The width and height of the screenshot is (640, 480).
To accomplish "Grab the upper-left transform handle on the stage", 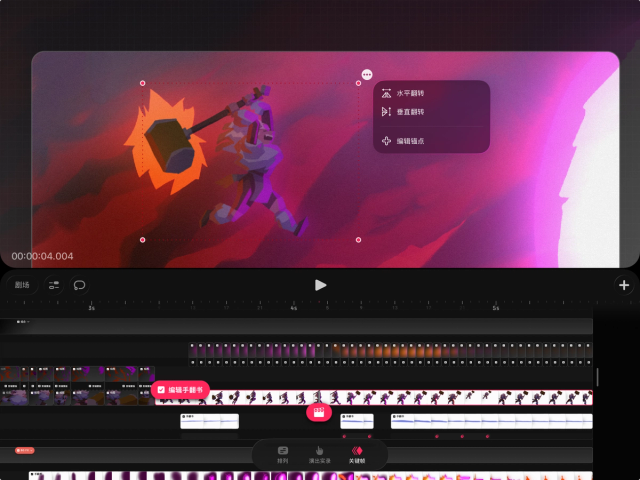I will pos(142,83).
